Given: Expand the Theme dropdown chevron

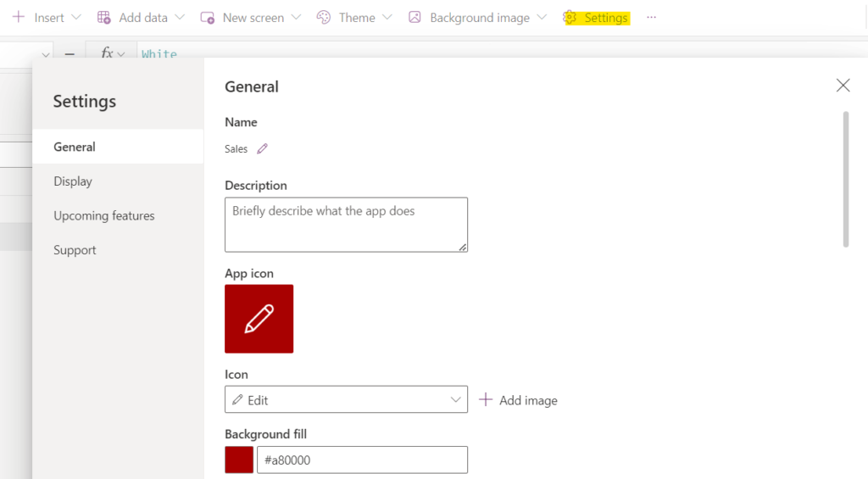Looking at the screenshot, I should [387, 17].
